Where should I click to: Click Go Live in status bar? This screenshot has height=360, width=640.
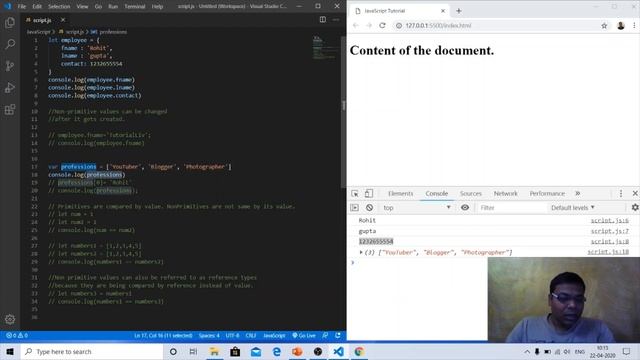coord(304,336)
